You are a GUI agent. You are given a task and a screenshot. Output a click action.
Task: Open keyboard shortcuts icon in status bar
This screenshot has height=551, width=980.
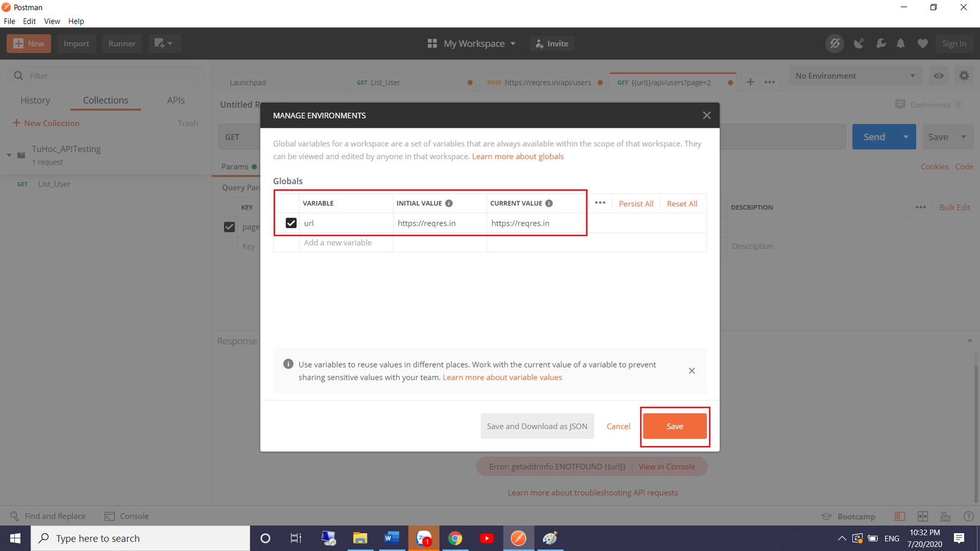(946, 516)
